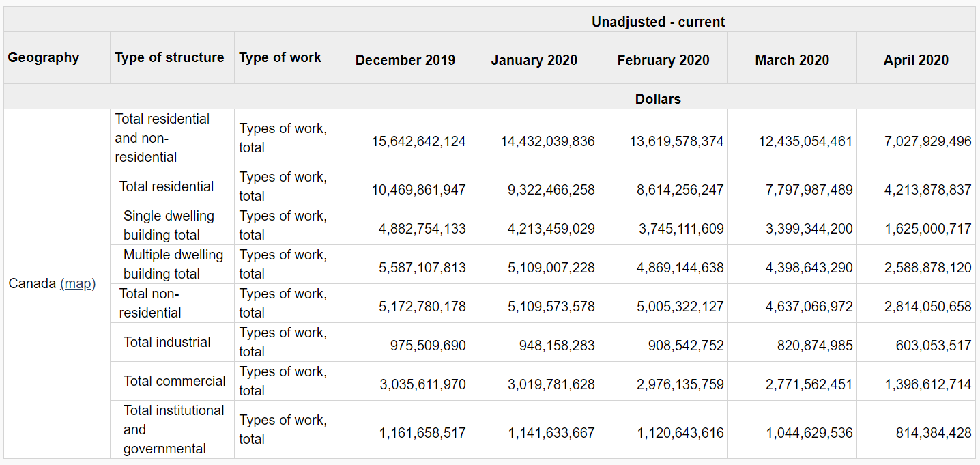Image resolution: width=980 pixels, height=465 pixels.
Task: Click the Total industrial row label
Action: pos(167,342)
